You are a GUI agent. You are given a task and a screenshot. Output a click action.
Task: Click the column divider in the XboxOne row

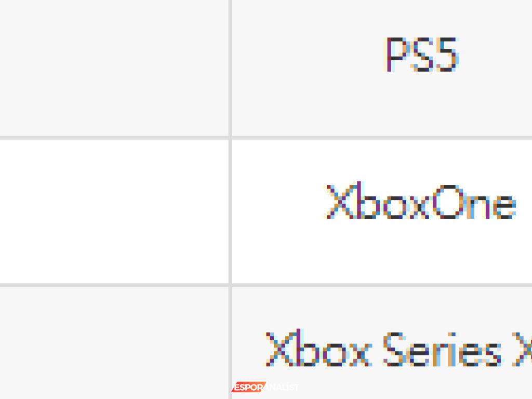coord(230,211)
